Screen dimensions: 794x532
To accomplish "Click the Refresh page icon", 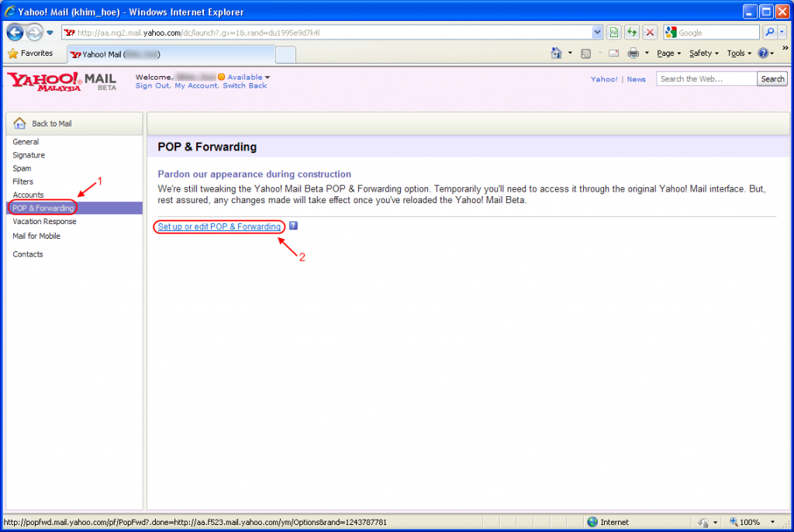I will [632, 33].
